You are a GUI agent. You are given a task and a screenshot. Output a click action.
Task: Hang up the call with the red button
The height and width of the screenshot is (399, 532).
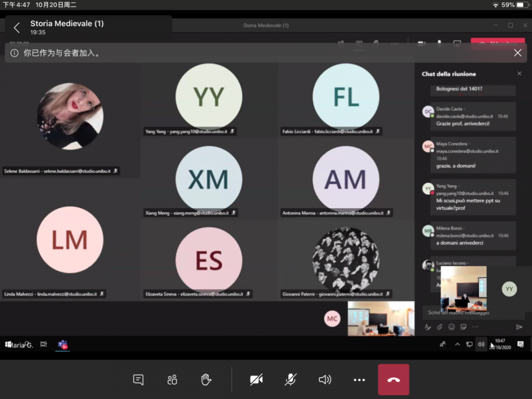394,379
